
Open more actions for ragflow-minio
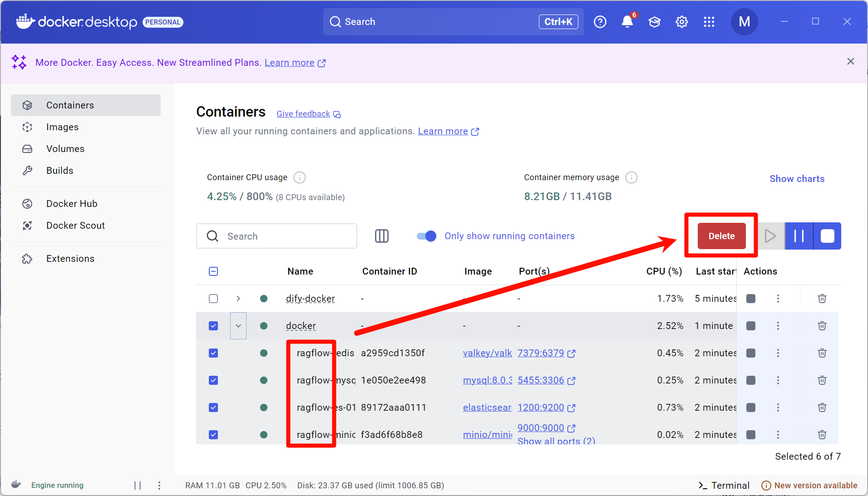pyautogui.click(x=778, y=435)
